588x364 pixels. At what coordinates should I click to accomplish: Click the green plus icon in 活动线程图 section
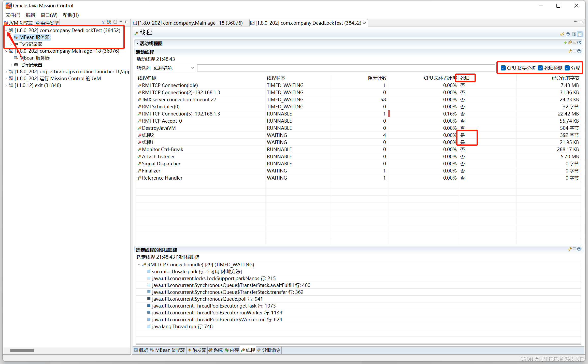tap(565, 43)
